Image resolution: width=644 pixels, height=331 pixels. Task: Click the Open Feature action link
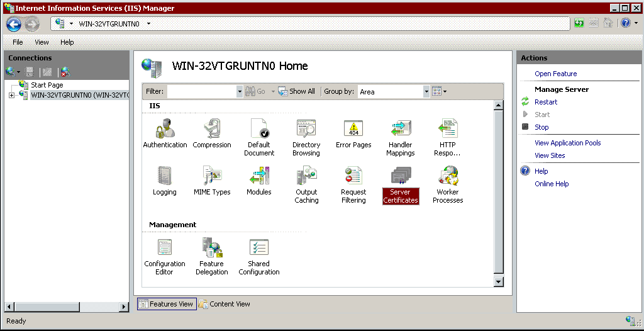[x=556, y=74]
